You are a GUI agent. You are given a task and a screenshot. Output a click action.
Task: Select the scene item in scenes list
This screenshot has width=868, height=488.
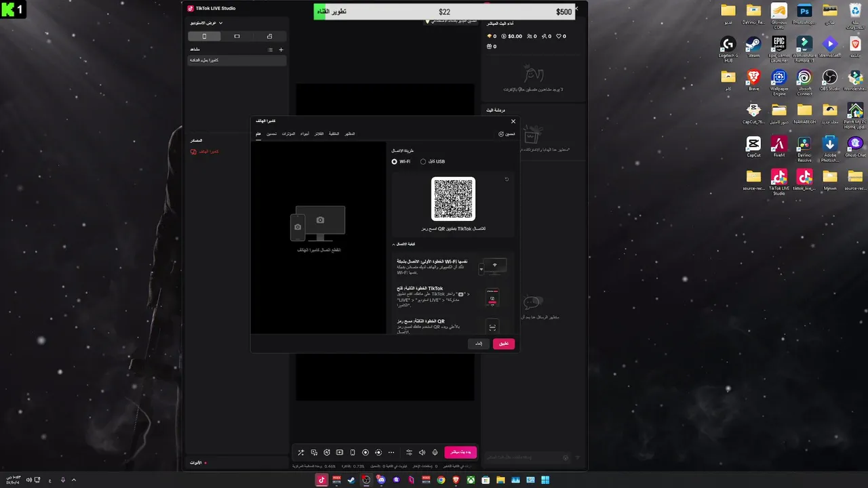coord(237,60)
